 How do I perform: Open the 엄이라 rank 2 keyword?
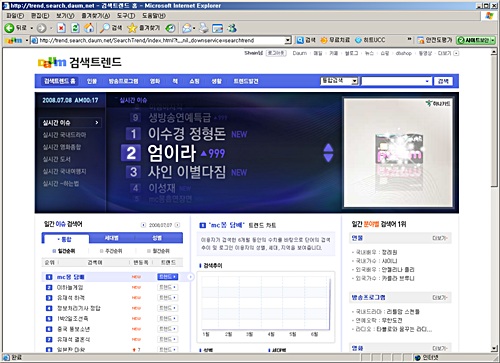pos(172,153)
